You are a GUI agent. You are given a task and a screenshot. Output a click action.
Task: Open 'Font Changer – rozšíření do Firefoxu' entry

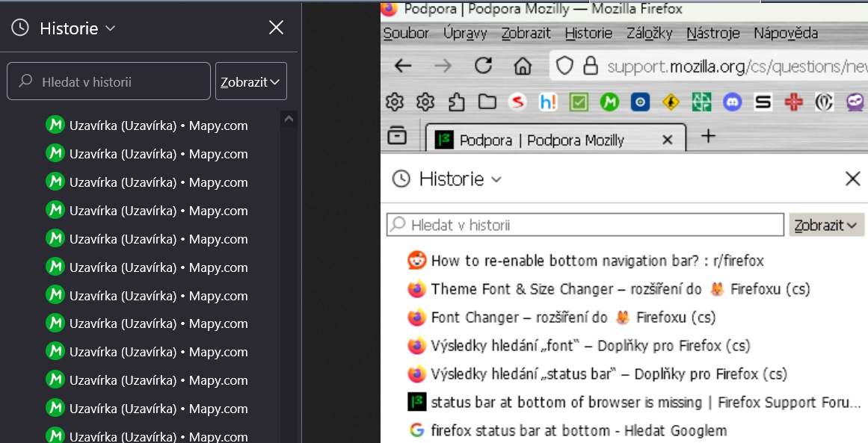coord(561,317)
